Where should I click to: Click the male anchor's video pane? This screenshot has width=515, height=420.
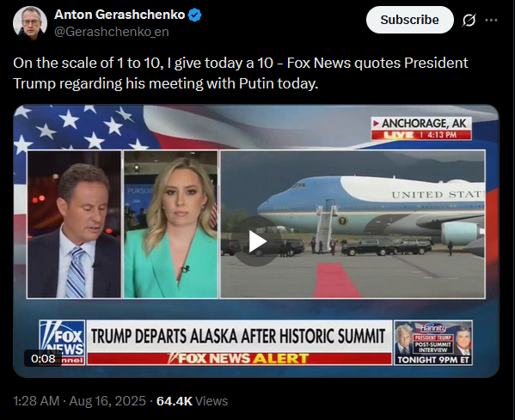(74, 224)
